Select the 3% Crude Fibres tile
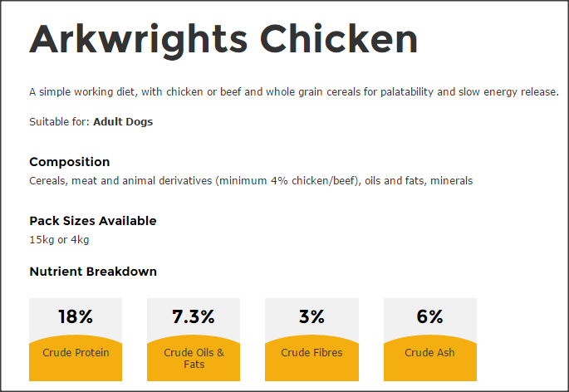 pos(311,340)
